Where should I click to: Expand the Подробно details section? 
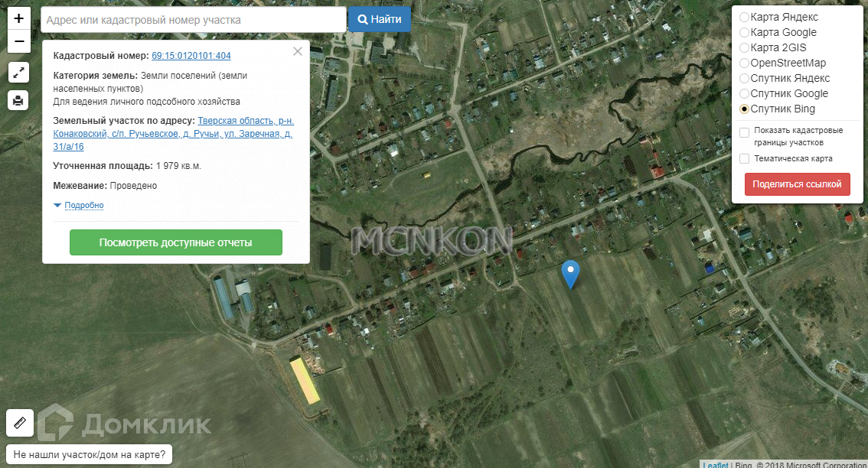click(x=83, y=205)
